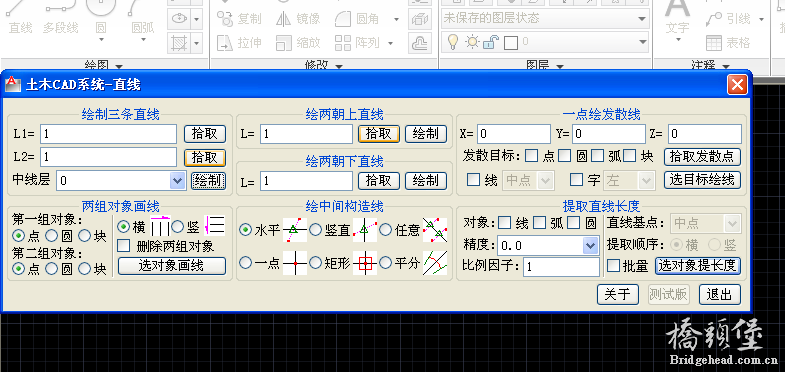The width and height of the screenshot is (785, 372).
Task: Expand the 修改 panel title
Action: (x=323, y=65)
